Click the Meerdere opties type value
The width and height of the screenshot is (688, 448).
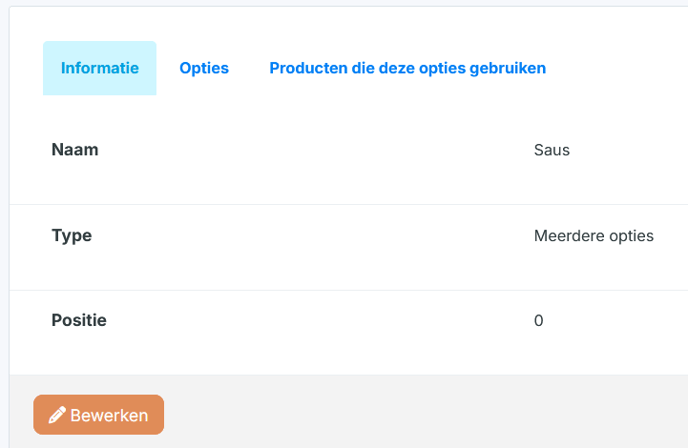(x=594, y=236)
